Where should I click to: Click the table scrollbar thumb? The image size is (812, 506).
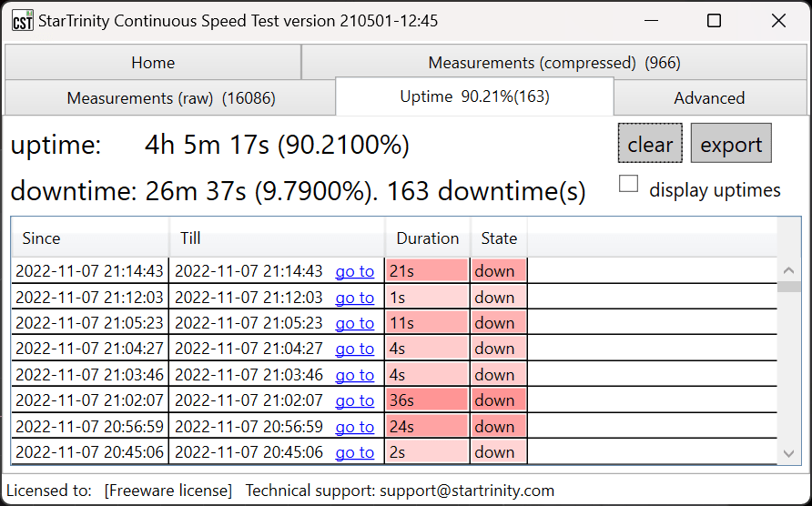(788, 287)
